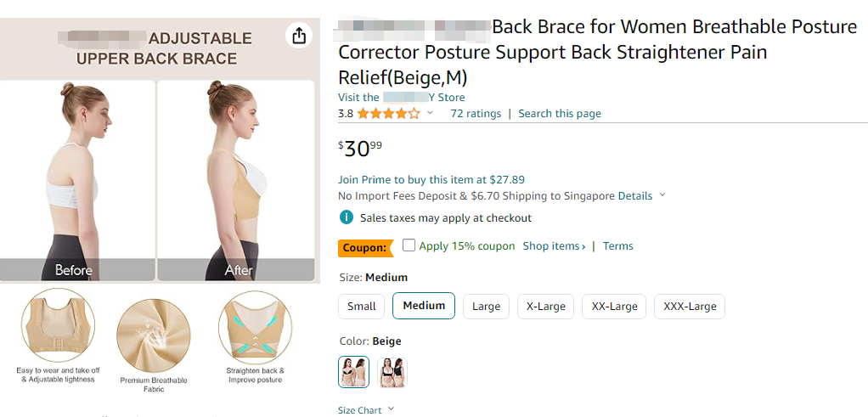Choose the X-Large size option
The image size is (868, 417).
[546, 307]
